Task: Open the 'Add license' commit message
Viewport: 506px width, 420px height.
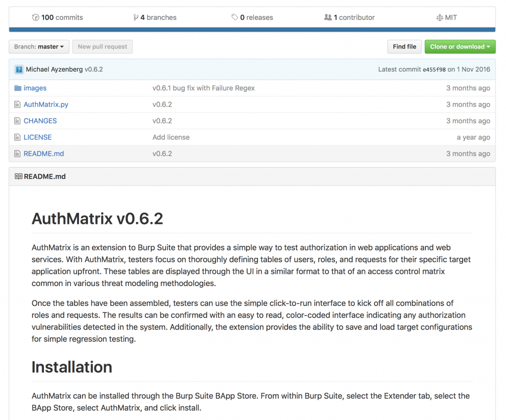Action: (171, 137)
